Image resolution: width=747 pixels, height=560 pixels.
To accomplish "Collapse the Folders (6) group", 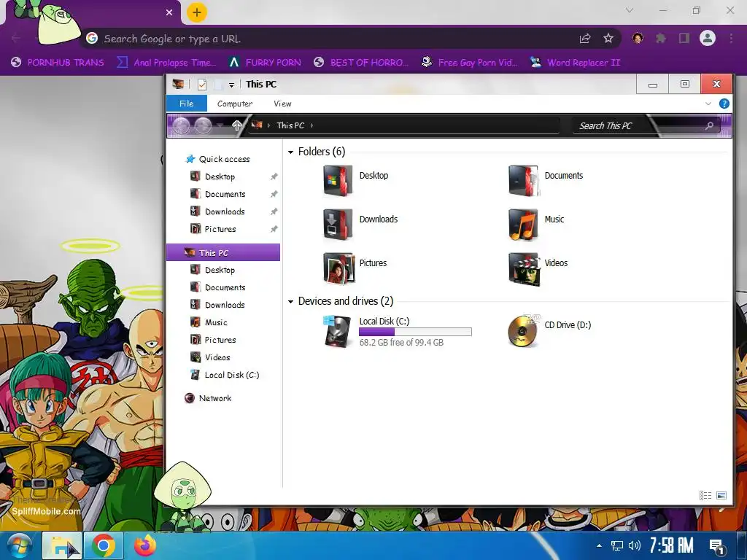I will [x=290, y=152].
